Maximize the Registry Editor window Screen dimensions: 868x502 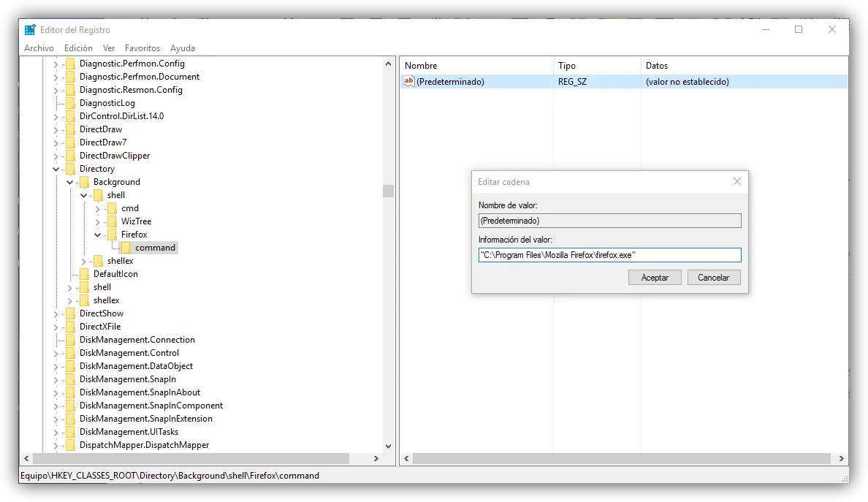799,29
